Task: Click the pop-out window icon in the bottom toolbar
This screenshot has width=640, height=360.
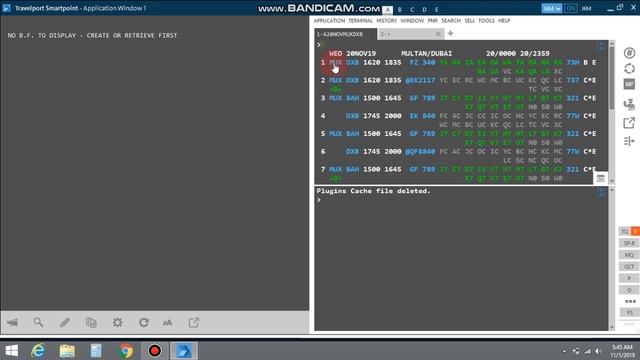Action: (x=194, y=322)
